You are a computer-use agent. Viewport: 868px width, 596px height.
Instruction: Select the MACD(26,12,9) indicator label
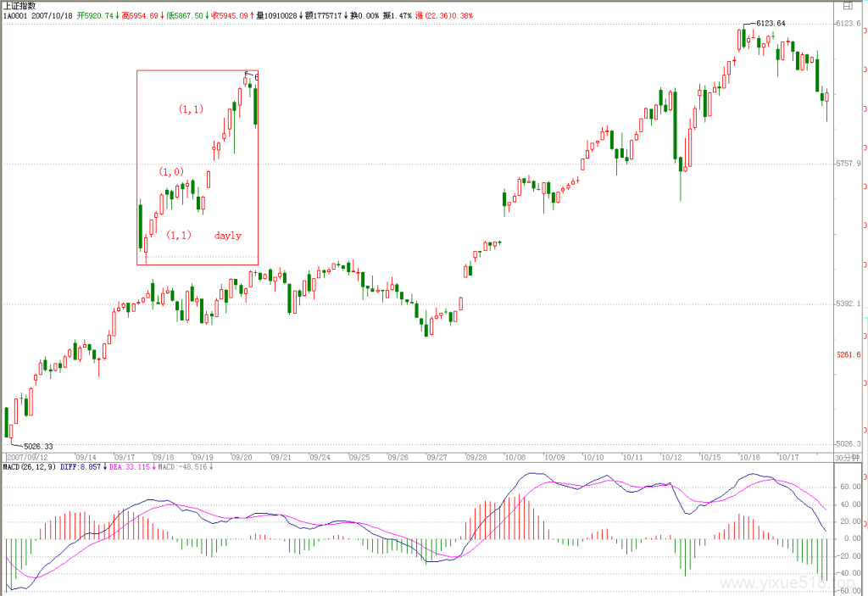click(30, 467)
